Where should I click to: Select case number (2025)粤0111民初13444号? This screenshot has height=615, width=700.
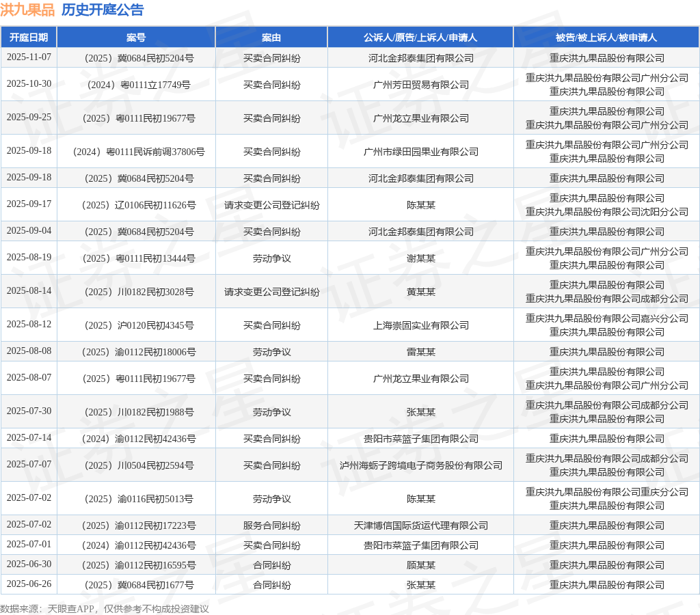tap(139, 258)
